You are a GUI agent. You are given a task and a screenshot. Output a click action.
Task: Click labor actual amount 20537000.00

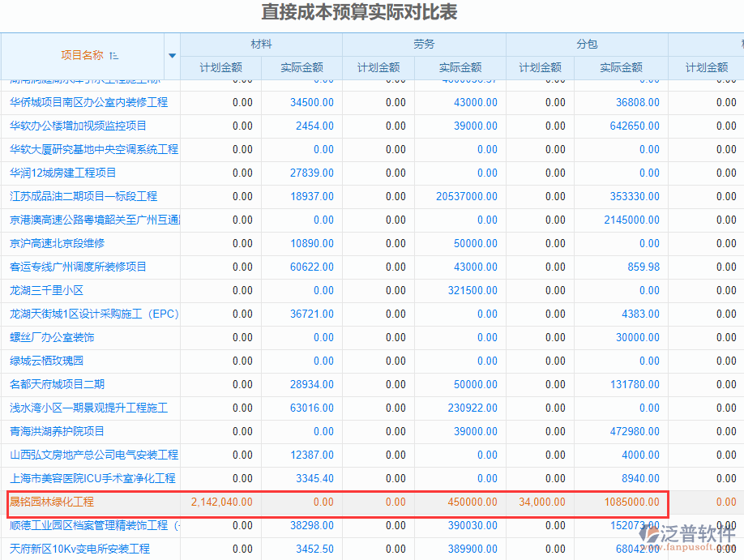point(467,196)
